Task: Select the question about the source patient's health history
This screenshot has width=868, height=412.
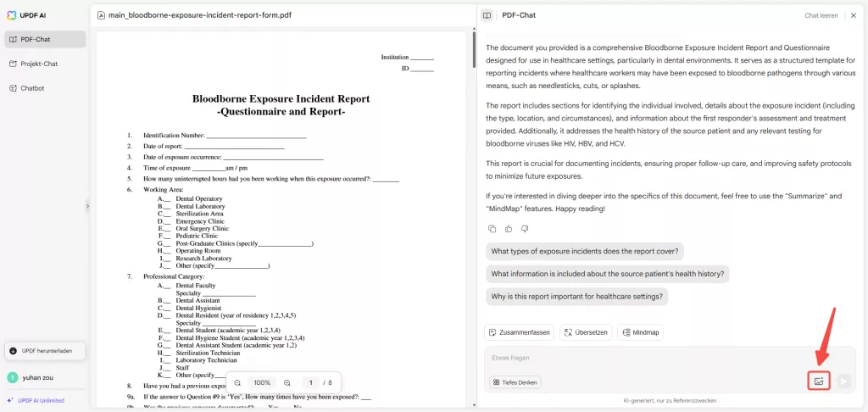Action: 608,274
